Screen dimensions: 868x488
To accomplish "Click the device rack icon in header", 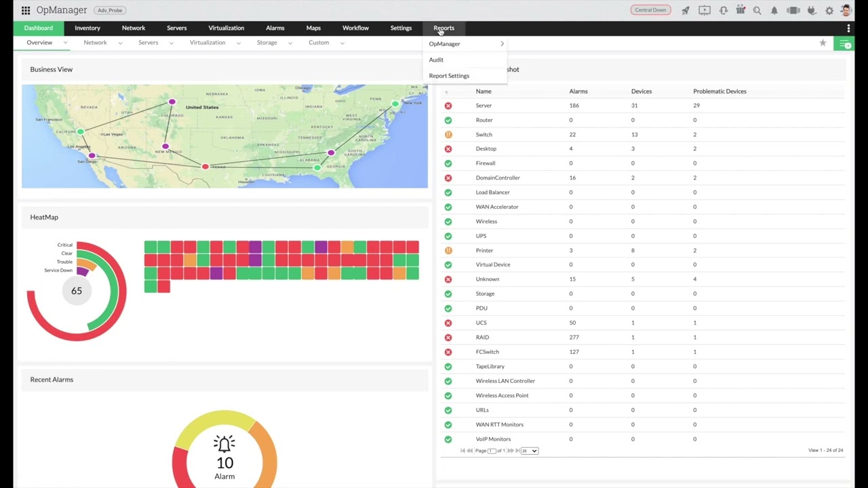I will [793, 10].
